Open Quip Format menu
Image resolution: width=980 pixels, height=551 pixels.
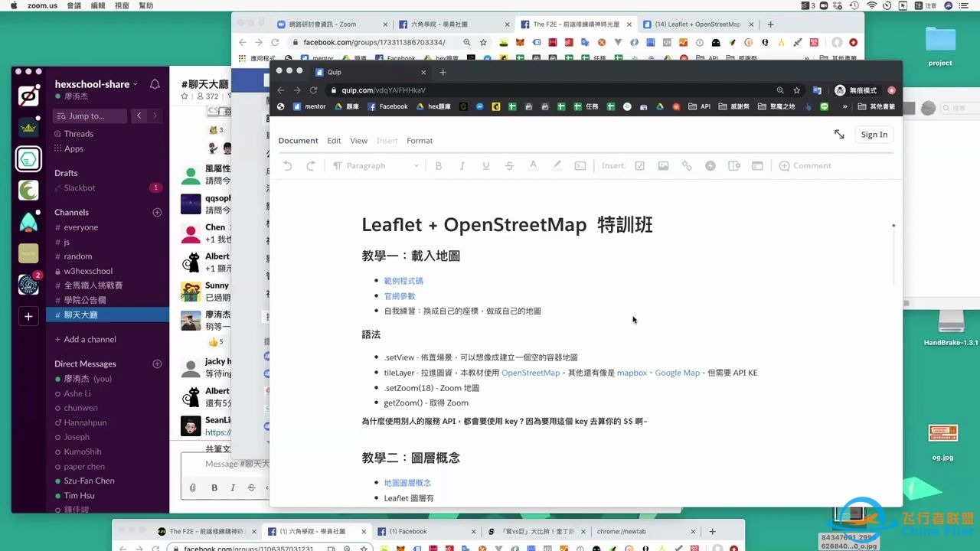coord(420,141)
